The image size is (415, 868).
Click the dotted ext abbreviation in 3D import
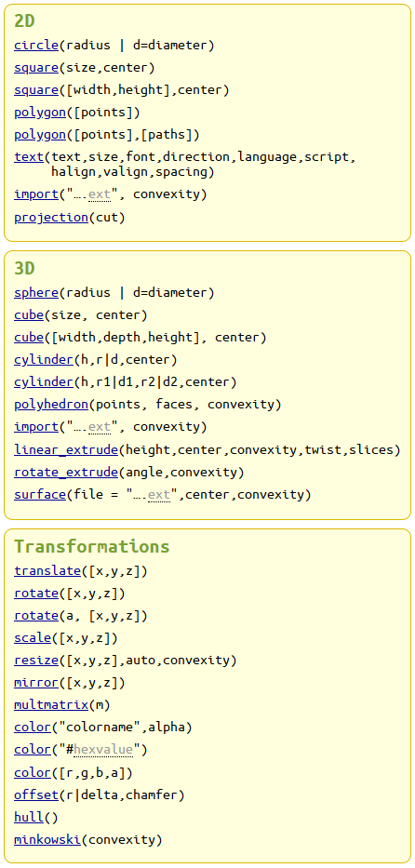(99, 427)
